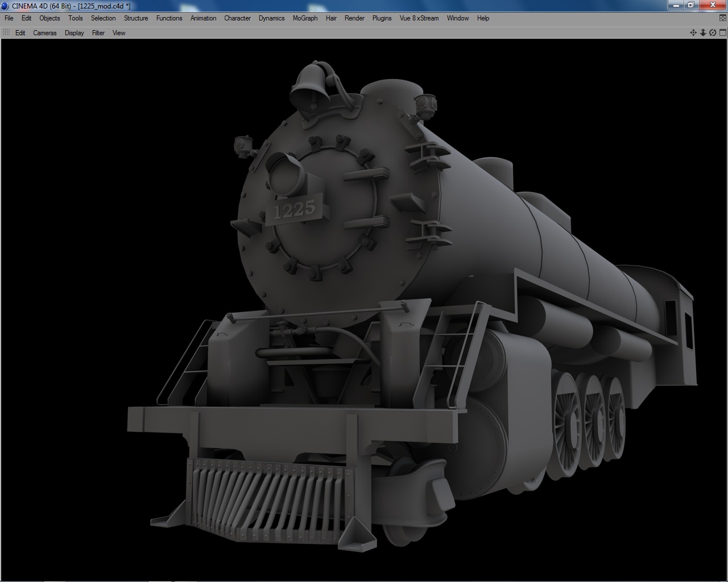This screenshot has width=728, height=582.
Task: Open the Render menu
Action: pos(354,18)
